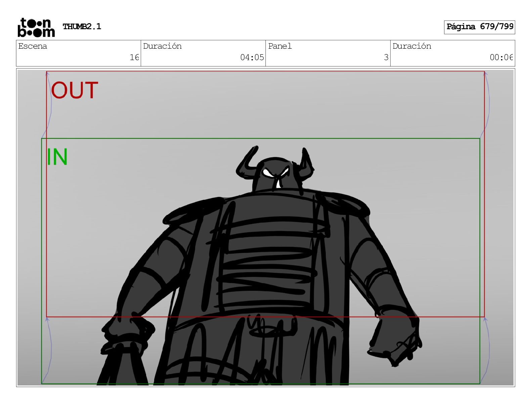The height and width of the screenshot is (411, 532).
Task: Select panel duration value 00:06
Action: coord(501,57)
